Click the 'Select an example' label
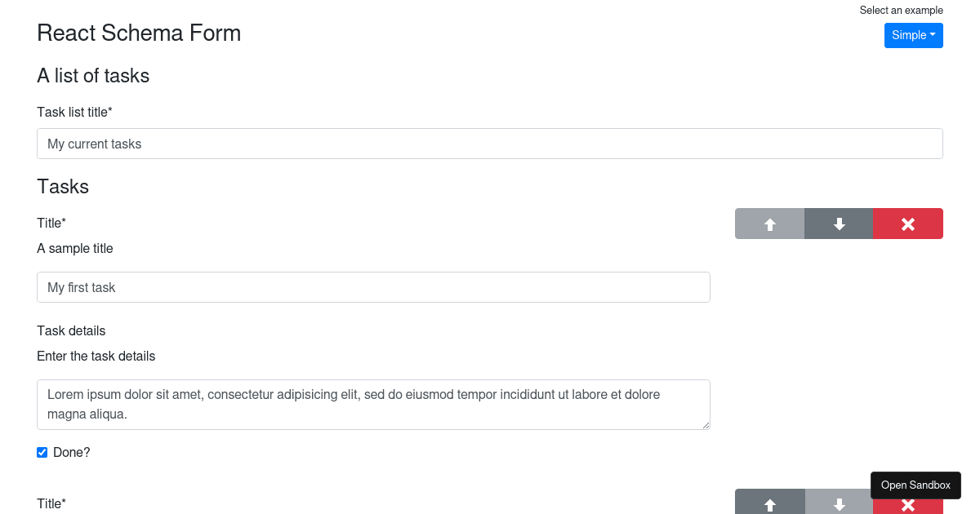Image resolution: width=980 pixels, height=514 pixels. coord(901,10)
